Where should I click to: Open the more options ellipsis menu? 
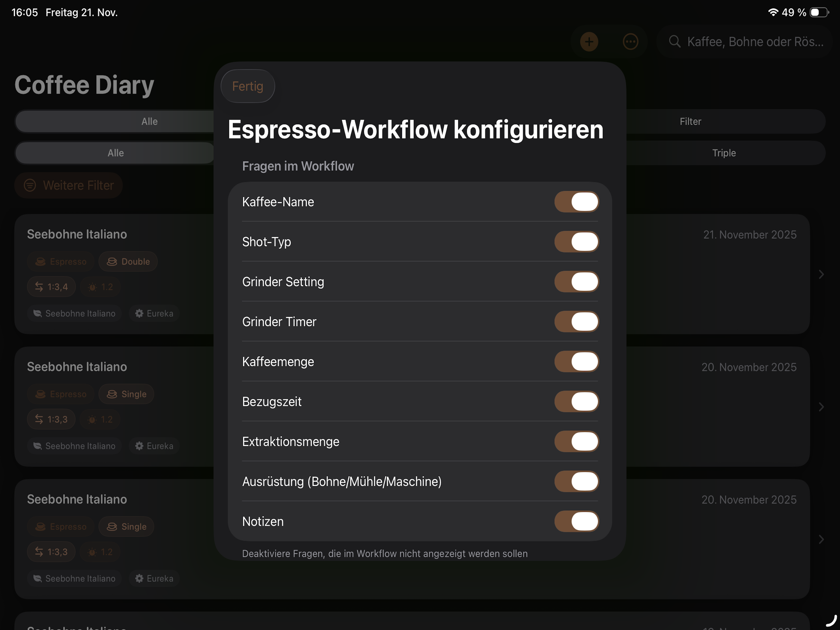click(x=630, y=42)
